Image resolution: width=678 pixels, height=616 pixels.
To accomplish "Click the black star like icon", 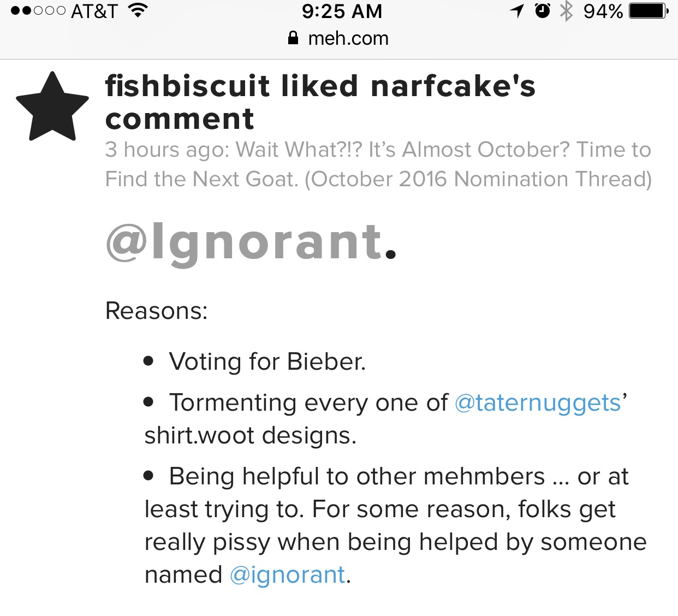I will click(52, 107).
